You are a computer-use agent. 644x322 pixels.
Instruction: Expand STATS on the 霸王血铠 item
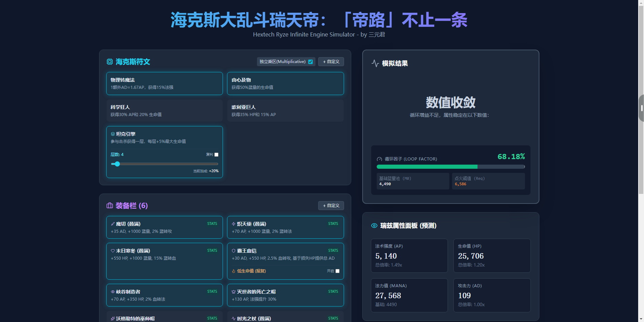pyautogui.click(x=333, y=250)
